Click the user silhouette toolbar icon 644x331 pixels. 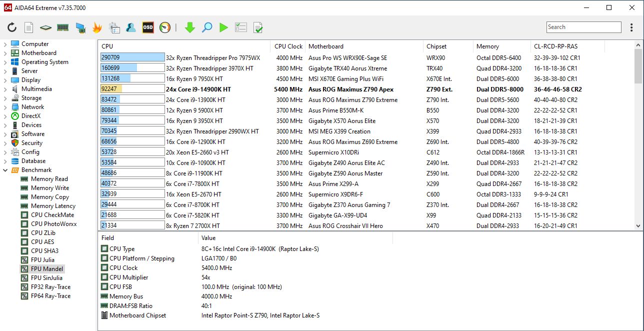coord(131,27)
